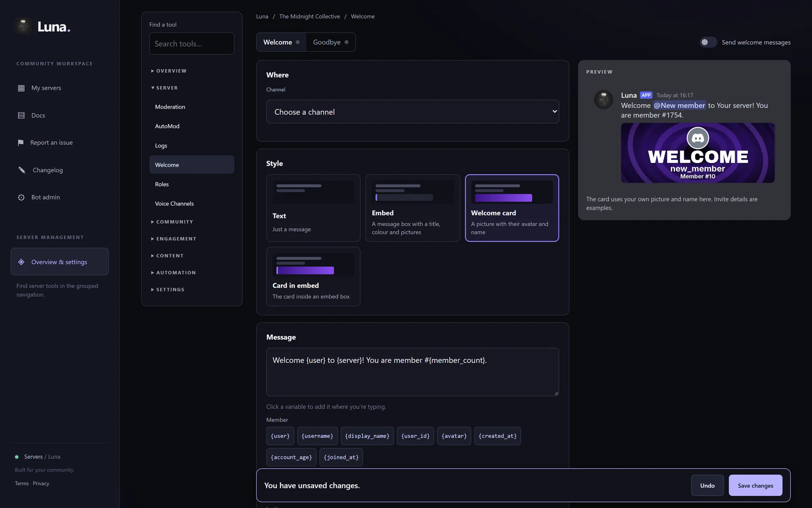Expand the OVERVIEW tool group

click(169, 71)
